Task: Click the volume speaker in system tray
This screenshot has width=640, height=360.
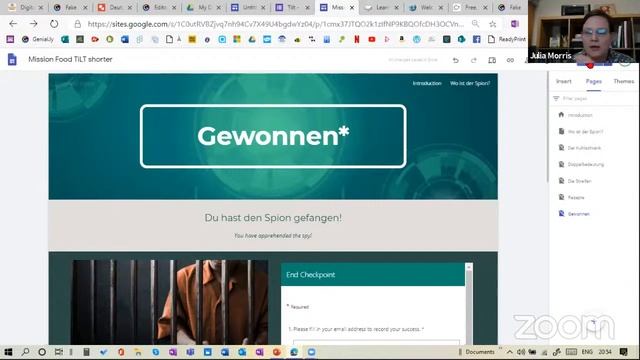Action: (521, 352)
